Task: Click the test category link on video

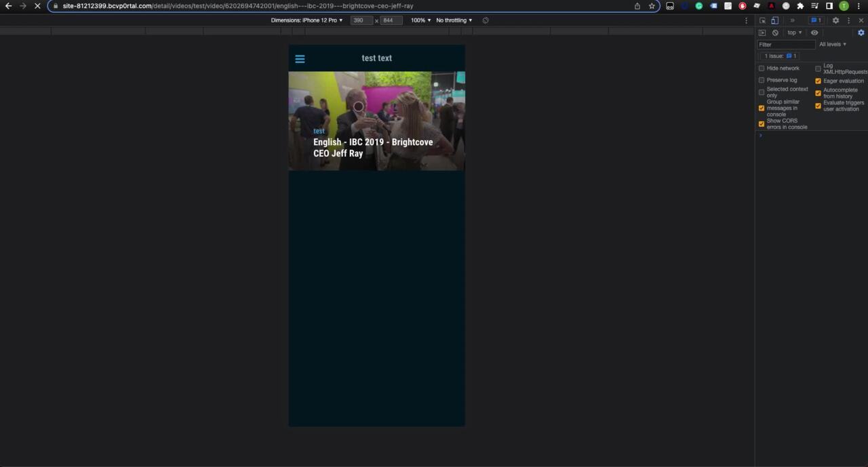Action: click(x=319, y=131)
